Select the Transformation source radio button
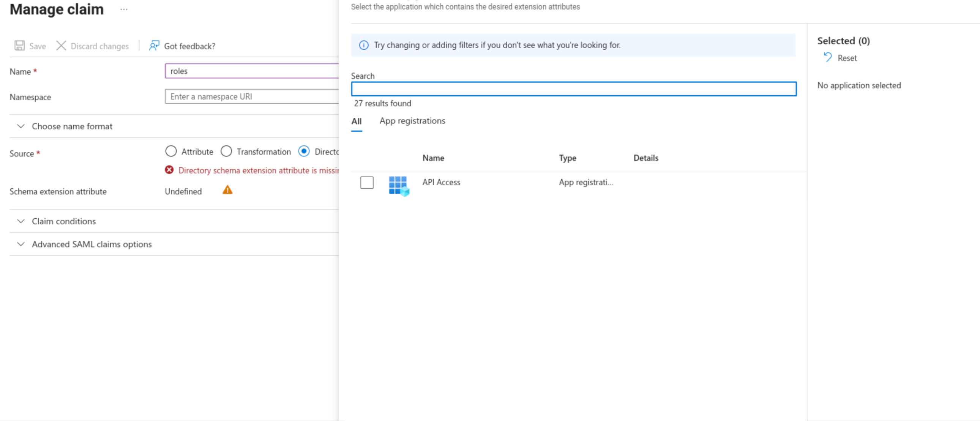Screen dimensions: 980x421 tap(226, 151)
